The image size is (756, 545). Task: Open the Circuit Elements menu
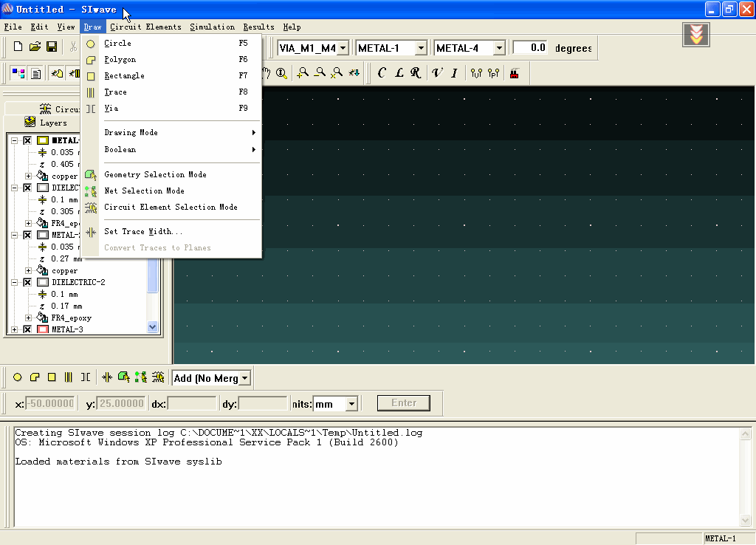tap(145, 27)
